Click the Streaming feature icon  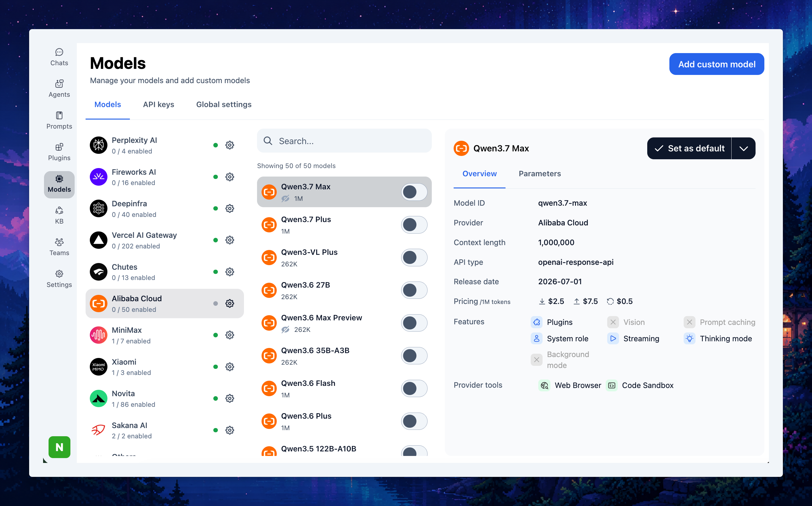pos(613,339)
